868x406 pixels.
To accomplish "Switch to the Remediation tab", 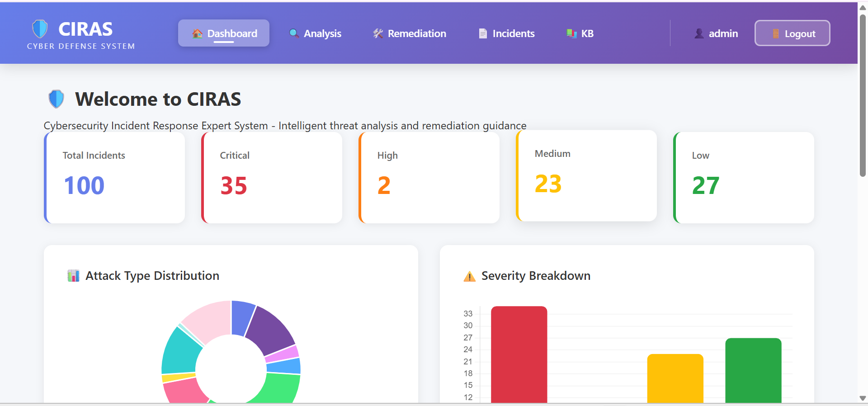I will coord(410,33).
